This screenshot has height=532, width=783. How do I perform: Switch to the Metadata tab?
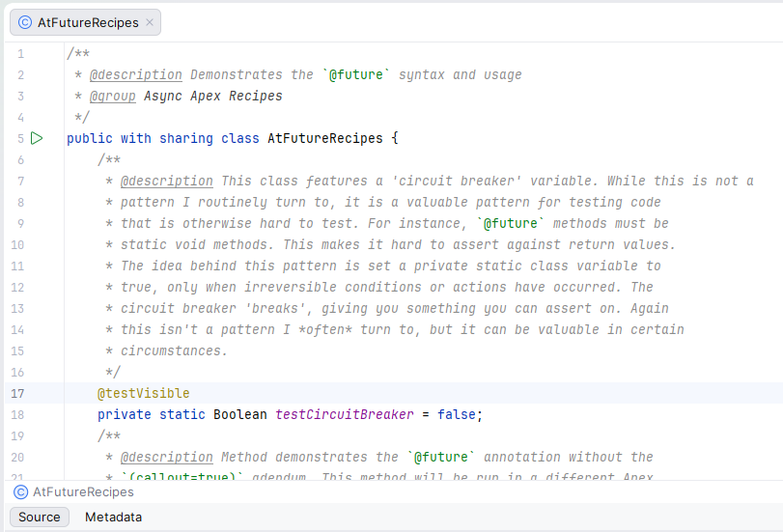pos(113,517)
